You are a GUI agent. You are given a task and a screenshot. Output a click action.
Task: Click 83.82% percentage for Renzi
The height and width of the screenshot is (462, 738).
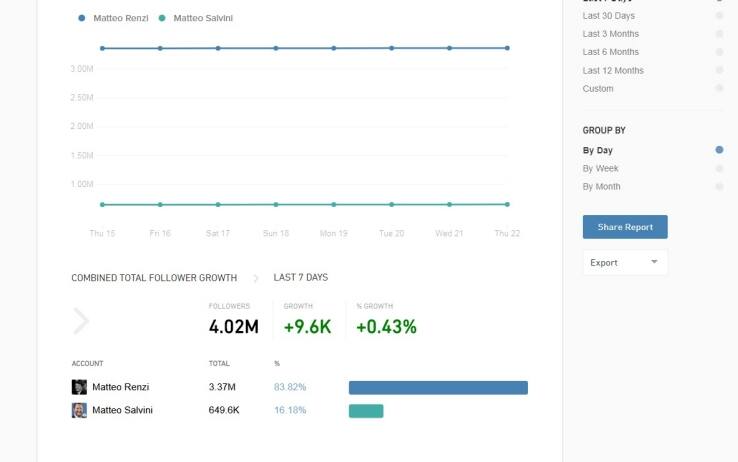(290, 387)
